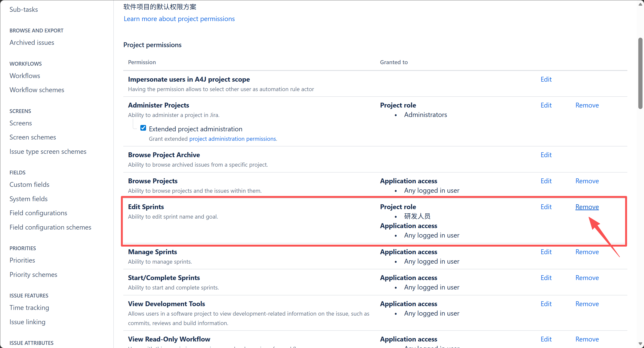
Task: Open Edit for Edit Sprints permission
Action: [x=546, y=207]
